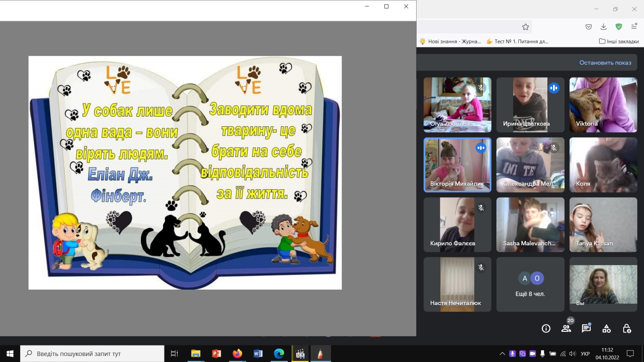
Task: Open host controls lock icon
Action: point(627,329)
